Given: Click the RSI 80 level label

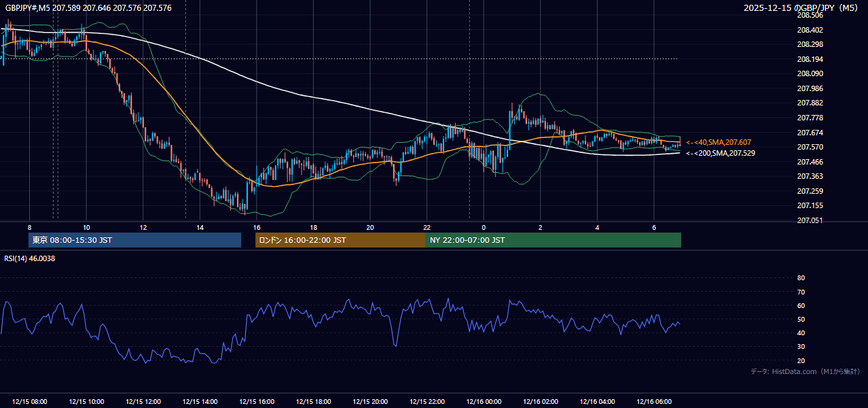Looking at the screenshot, I should point(801,278).
